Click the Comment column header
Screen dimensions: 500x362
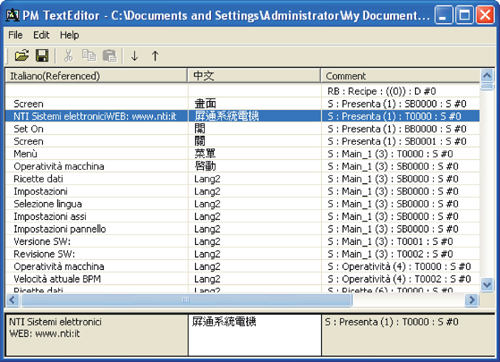(x=401, y=76)
